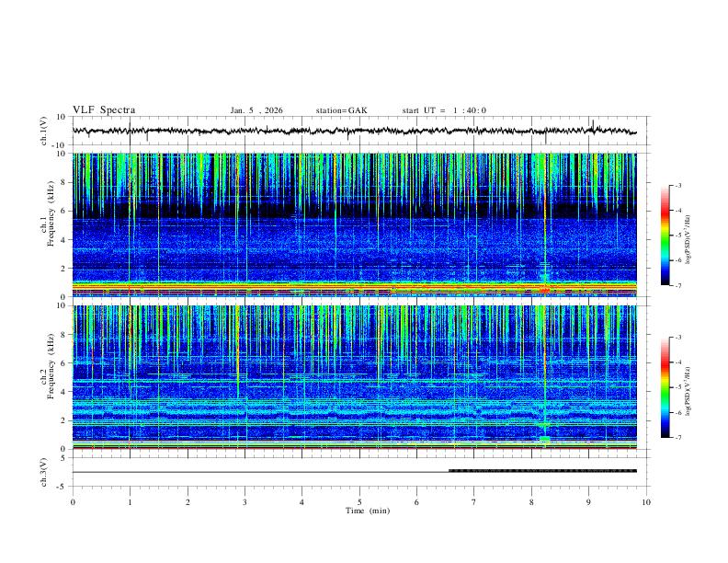Click the "4" kHz tick of ch.2 spectrogram
Image resolution: width=728 pixels, height=563 pixels.
[x=64, y=392]
